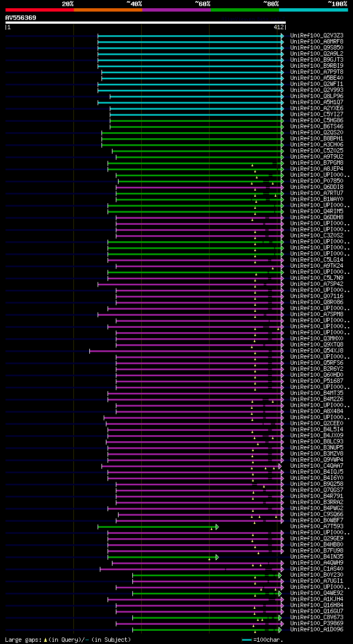Open hit UniRef100_C9SQ66

coord(317,515)
